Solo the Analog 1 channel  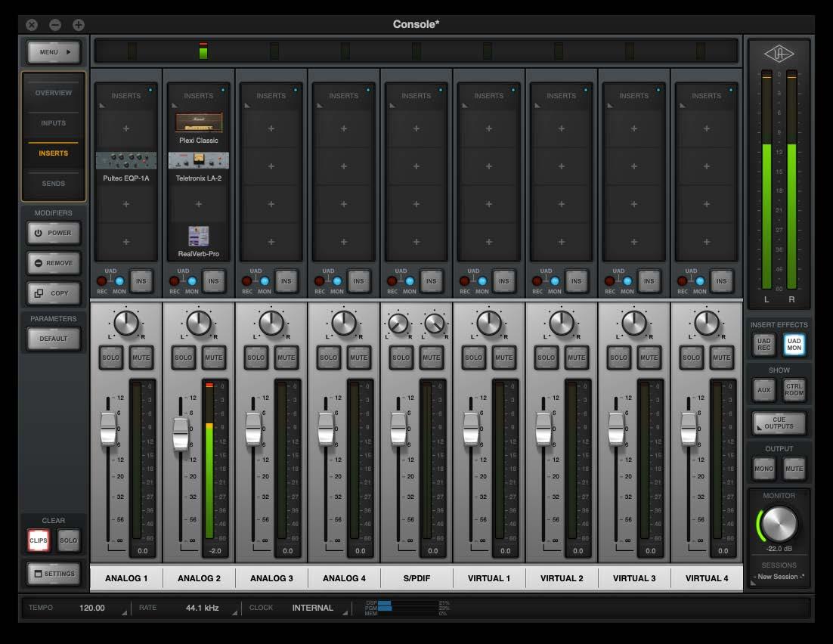[110, 358]
